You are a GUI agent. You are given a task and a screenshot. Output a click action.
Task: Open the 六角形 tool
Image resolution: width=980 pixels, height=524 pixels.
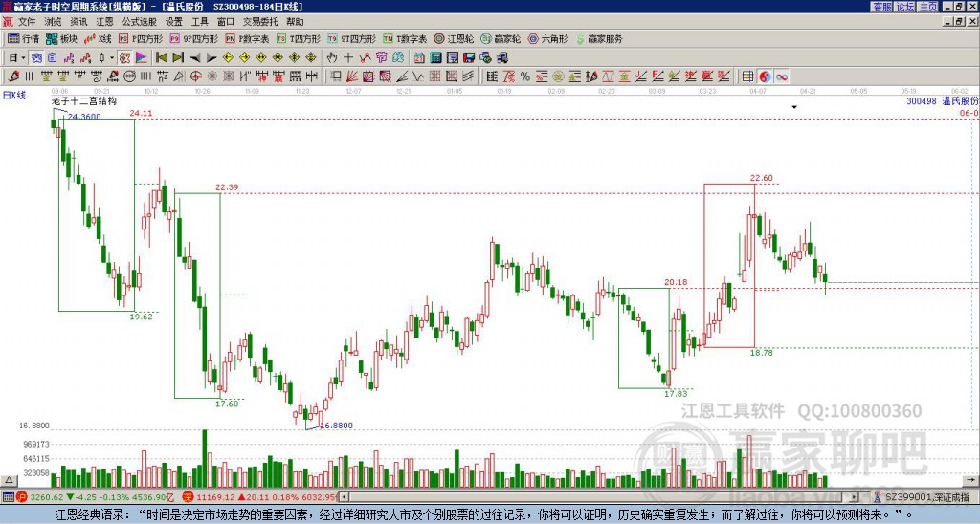click(x=548, y=38)
